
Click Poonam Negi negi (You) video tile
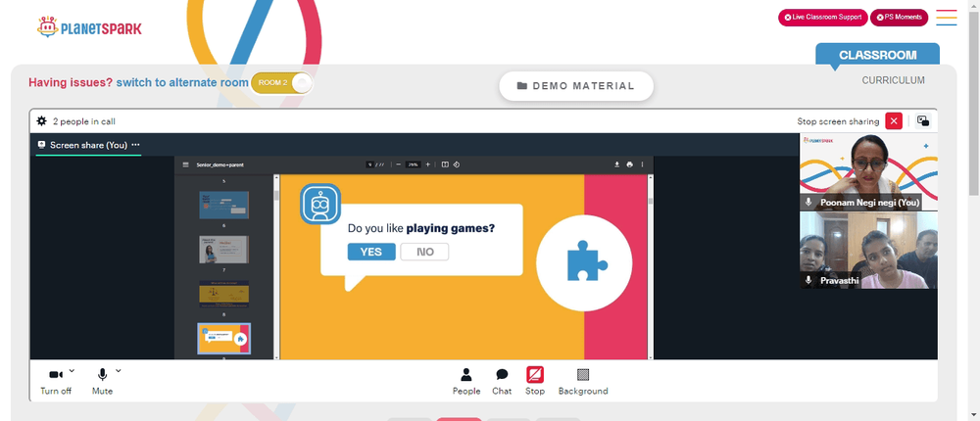pyautogui.click(x=868, y=171)
